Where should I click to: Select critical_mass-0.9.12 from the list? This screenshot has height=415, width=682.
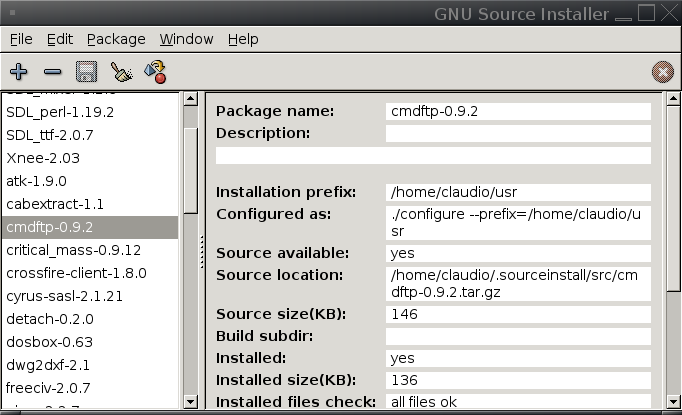(x=73, y=250)
